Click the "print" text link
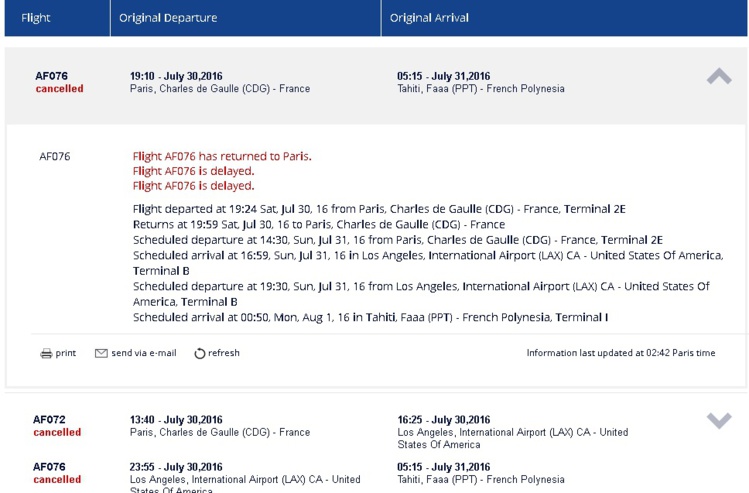 (x=66, y=353)
